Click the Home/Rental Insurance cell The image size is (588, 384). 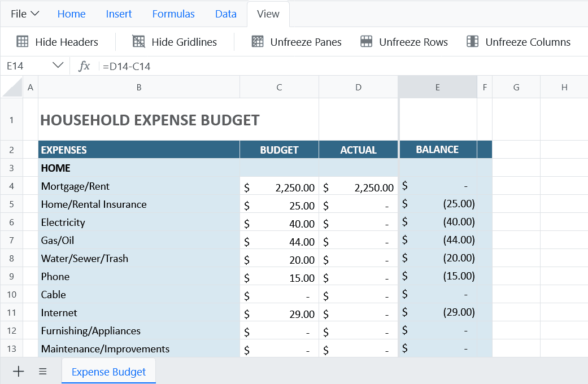pyautogui.click(x=139, y=204)
